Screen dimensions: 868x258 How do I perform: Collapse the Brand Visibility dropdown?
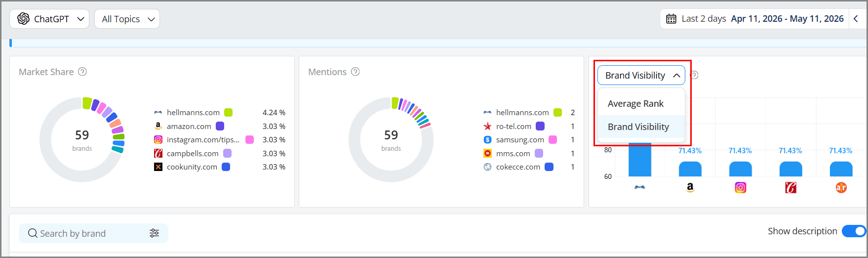641,75
